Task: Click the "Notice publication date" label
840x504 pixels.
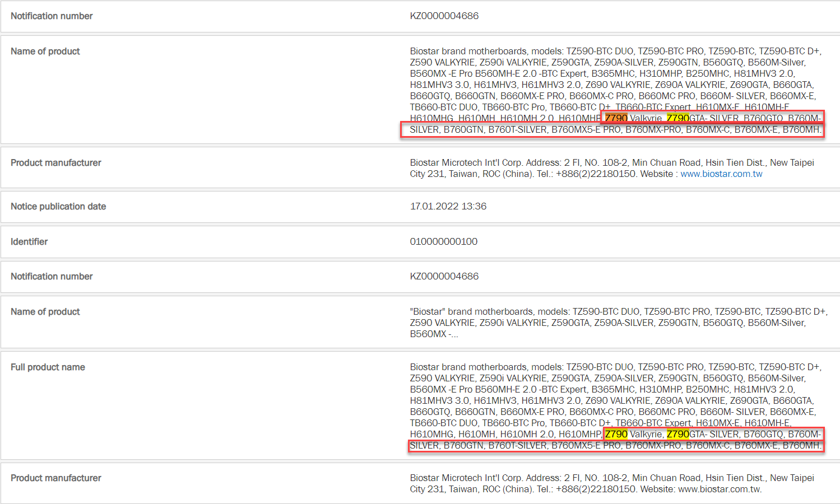Action: click(58, 206)
